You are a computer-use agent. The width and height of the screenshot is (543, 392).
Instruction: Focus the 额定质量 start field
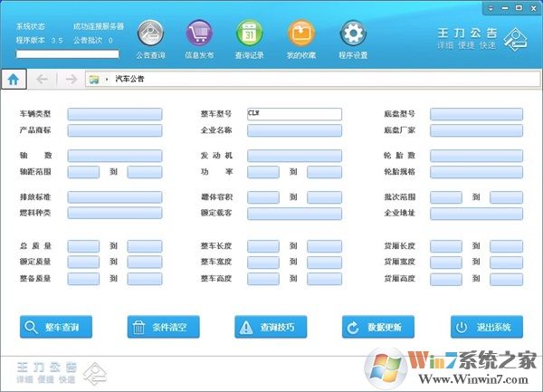coord(83,263)
